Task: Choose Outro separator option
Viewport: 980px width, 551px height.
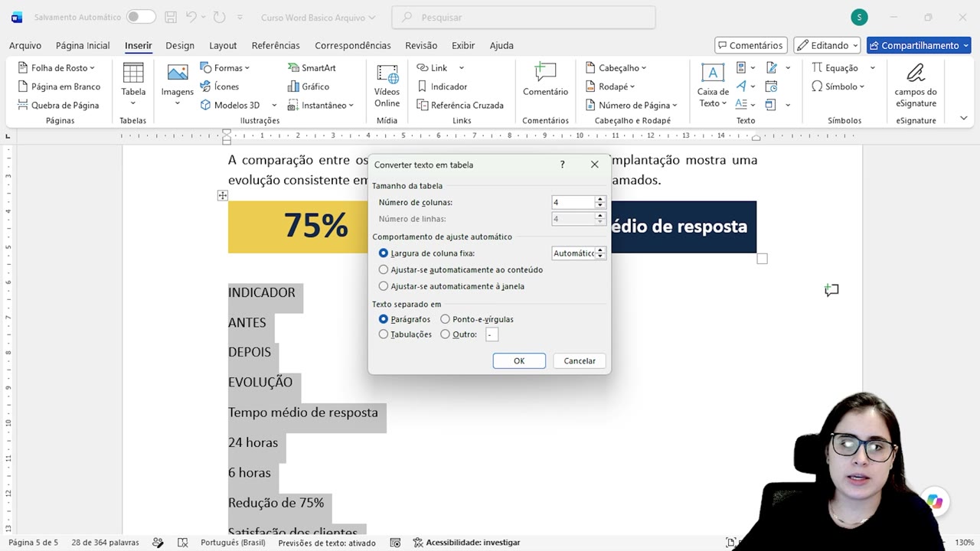Action: (458, 334)
